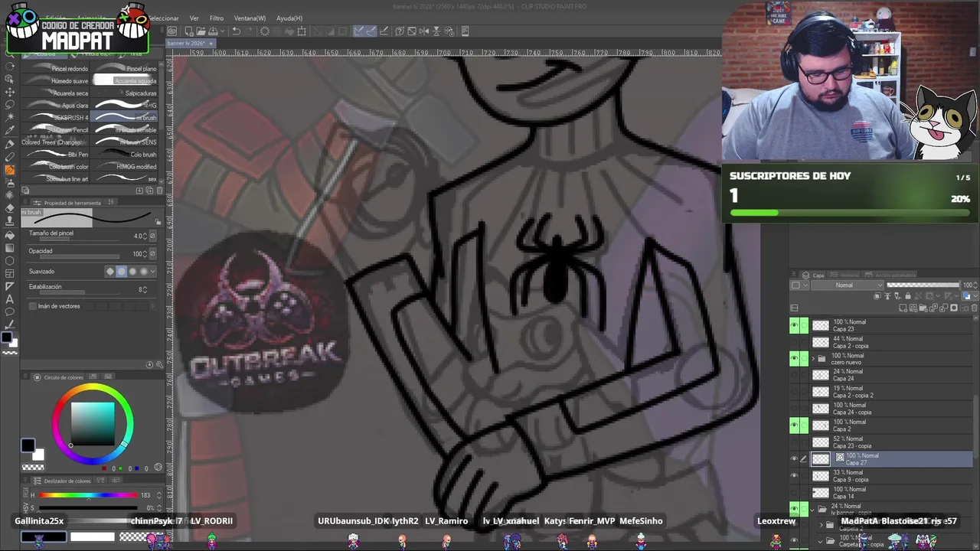This screenshot has height=551, width=980.
Task: Click the Undo arrow in the command bar
Action: click(x=236, y=31)
